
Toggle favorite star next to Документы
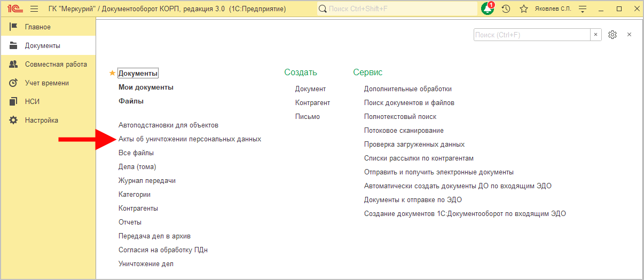click(x=112, y=73)
